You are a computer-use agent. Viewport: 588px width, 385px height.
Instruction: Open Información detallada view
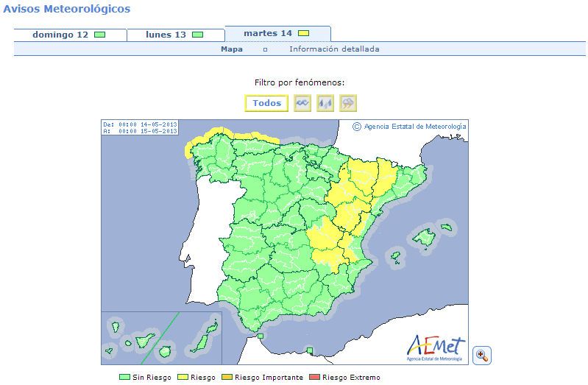click(x=334, y=49)
